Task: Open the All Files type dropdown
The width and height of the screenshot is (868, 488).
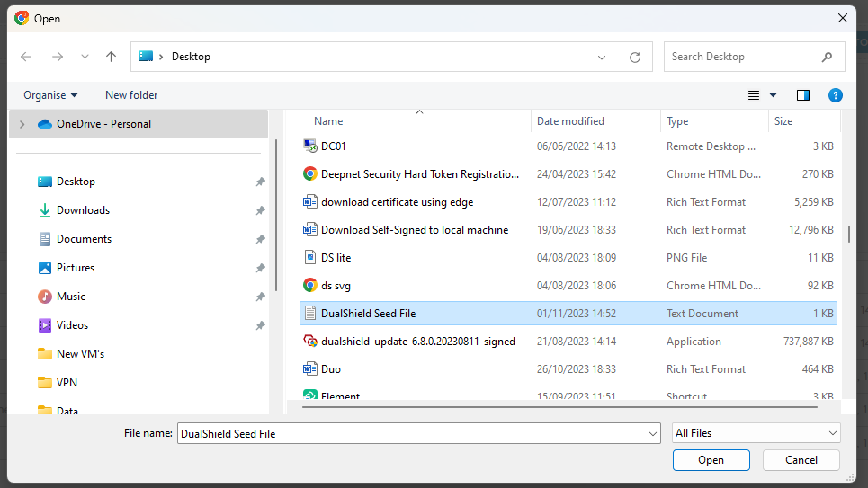Action: pyautogui.click(x=756, y=433)
